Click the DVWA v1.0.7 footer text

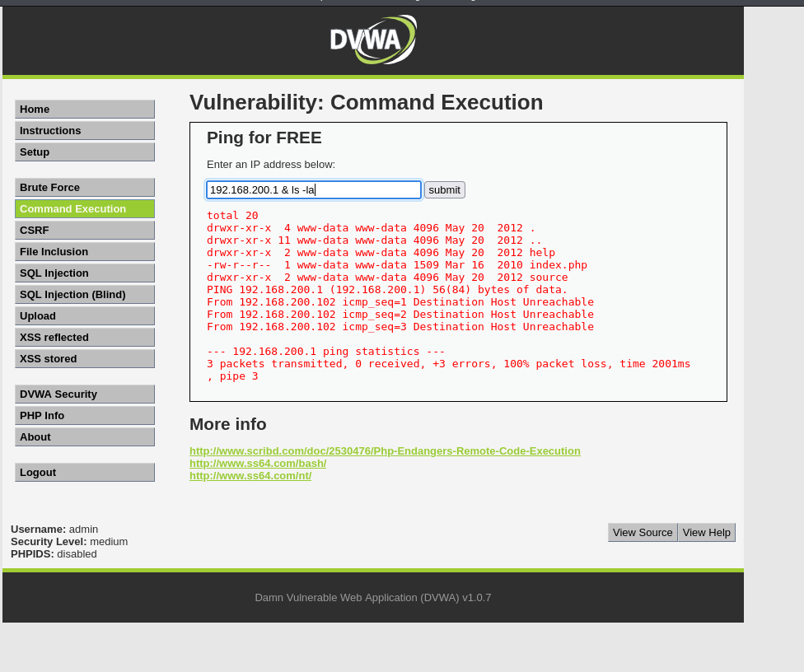[373, 598]
